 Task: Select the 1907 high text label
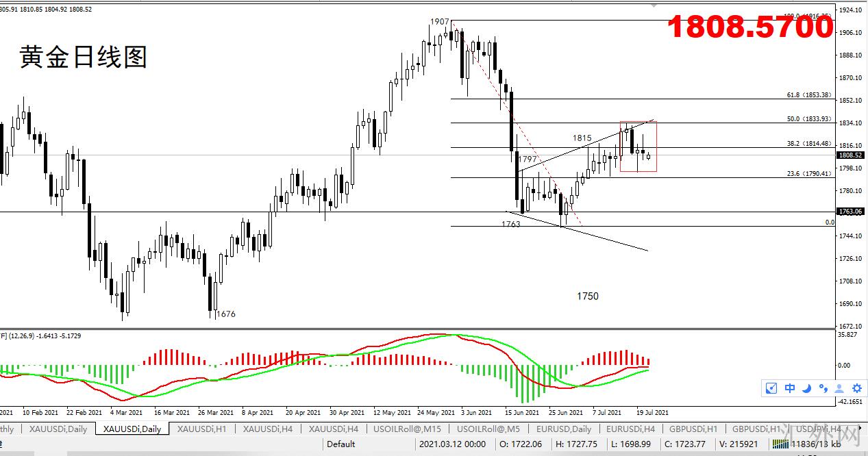(x=439, y=22)
